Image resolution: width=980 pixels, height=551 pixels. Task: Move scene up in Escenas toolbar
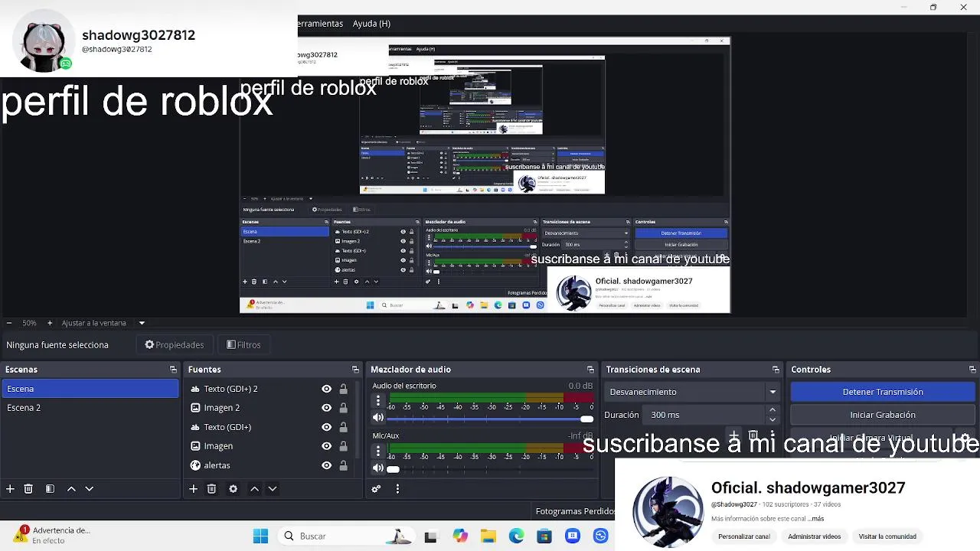[x=71, y=489]
